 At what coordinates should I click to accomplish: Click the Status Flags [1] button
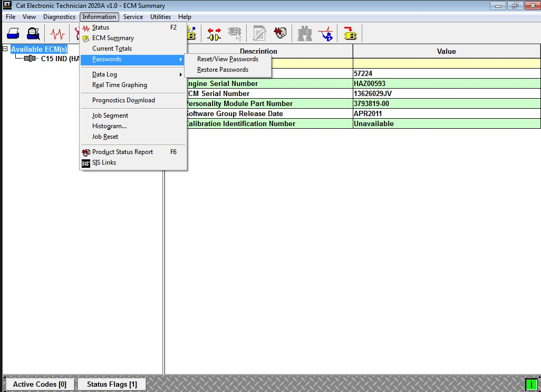coord(112,384)
